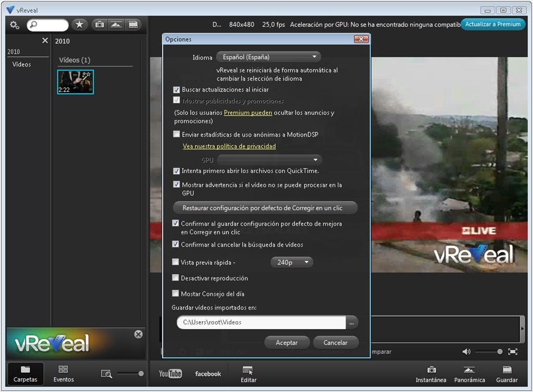Image resolution: width=533 pixels, height=392 pixels.
Task: Click the import folder path field
Action: (x=261, y=322)
